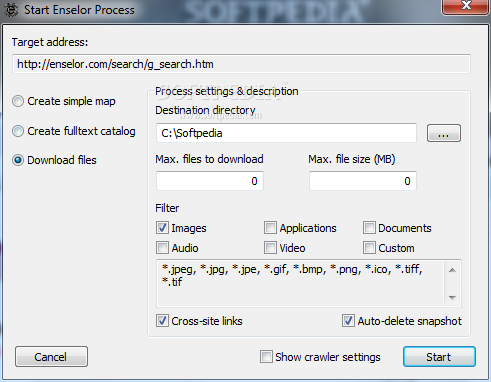Image resolution: width=491 pixels, height=382 pixels.
Task: Check the Audio filter checkbox
Action: coord(162,248)
